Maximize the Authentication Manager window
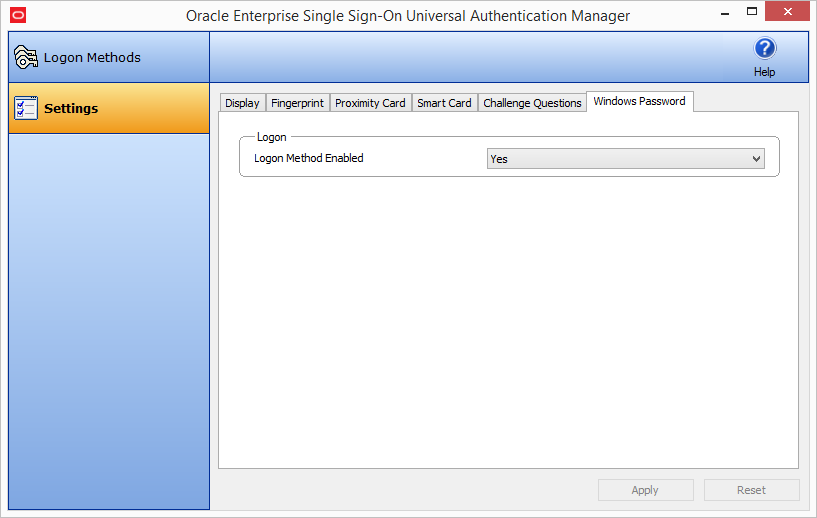817x518 pixels. click(x=751, y=11)
